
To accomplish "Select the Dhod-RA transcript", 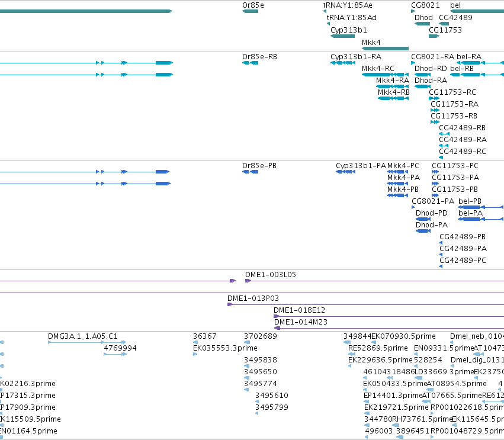I will 431,81.
